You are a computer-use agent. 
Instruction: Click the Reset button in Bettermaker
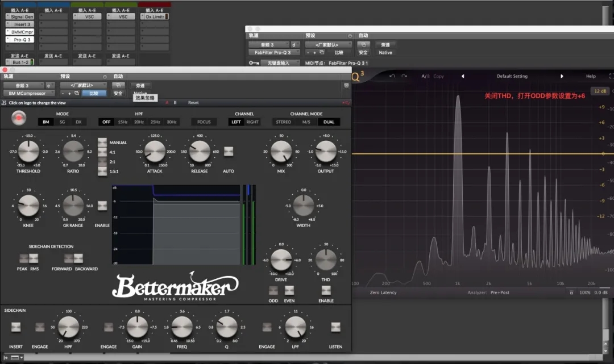coord(193,103)
